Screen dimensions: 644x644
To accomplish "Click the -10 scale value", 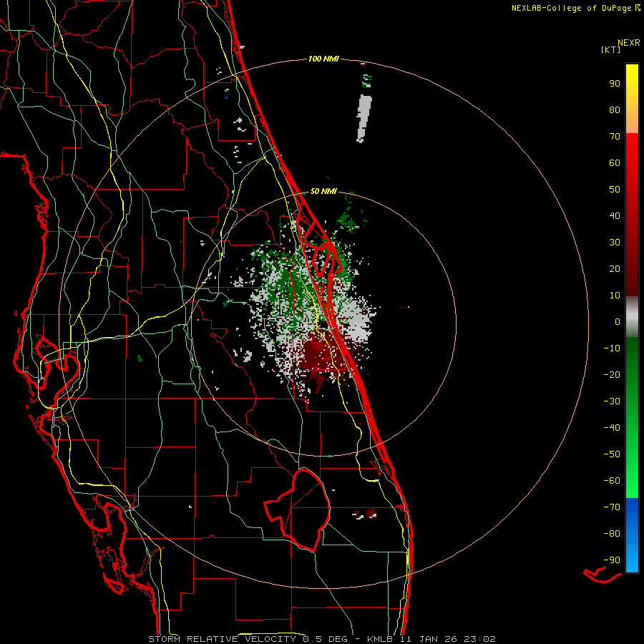I will 612,348.
